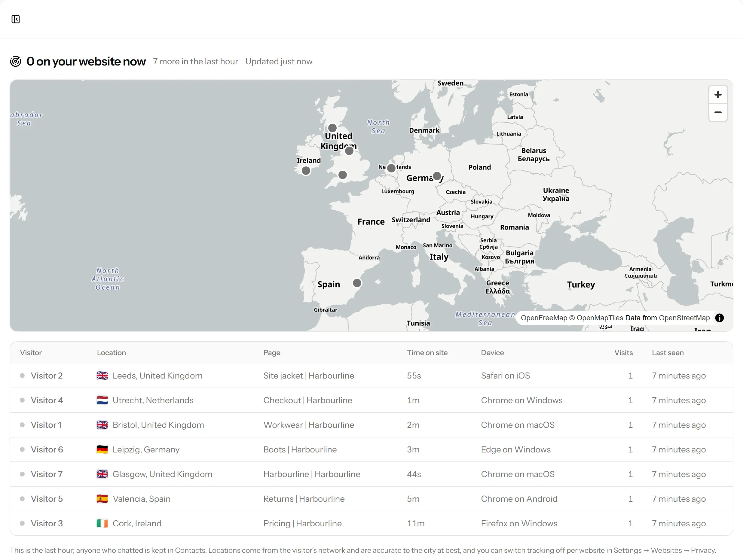The height and width of the screenshot is (560, 743).
Task: Select Visitor 3 from Cork
Action: (x=371, y=523)
